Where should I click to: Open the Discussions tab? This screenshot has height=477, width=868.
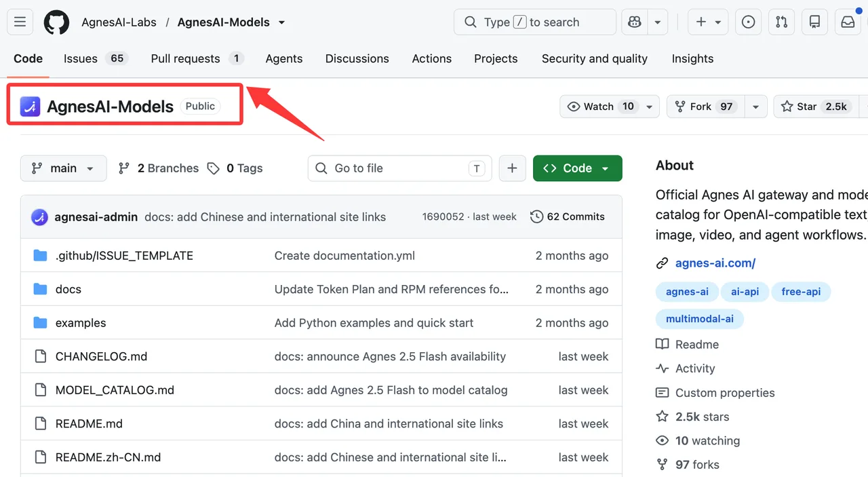tap(357, 59)
